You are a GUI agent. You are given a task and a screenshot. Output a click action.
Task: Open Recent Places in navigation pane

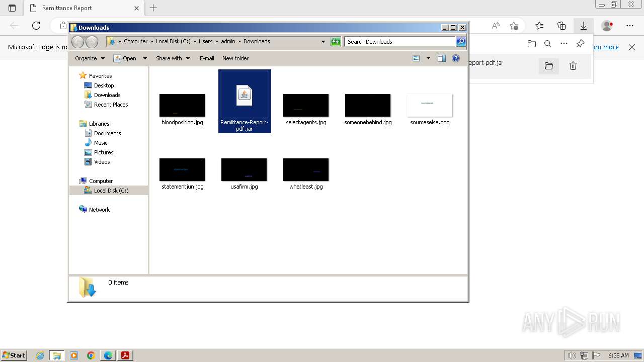(111, 105)
